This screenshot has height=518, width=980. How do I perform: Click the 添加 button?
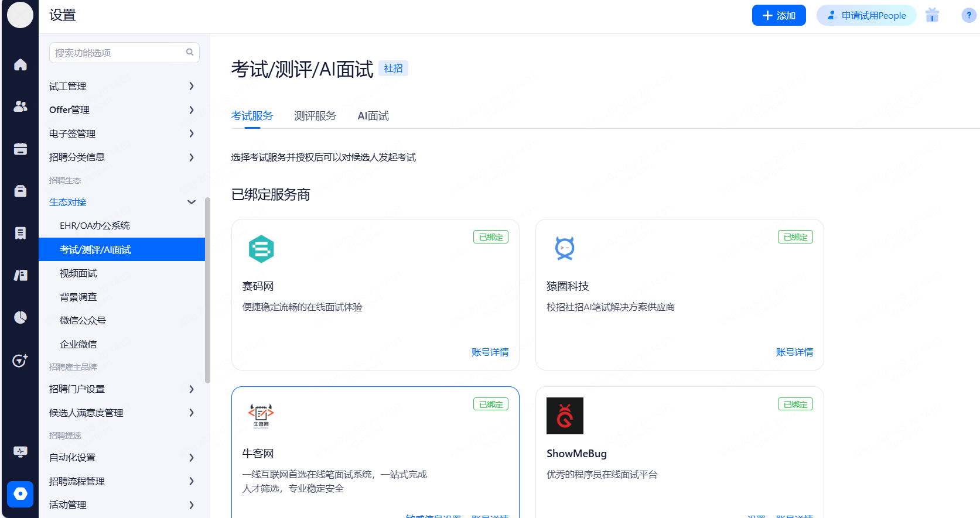pos(778,15)
